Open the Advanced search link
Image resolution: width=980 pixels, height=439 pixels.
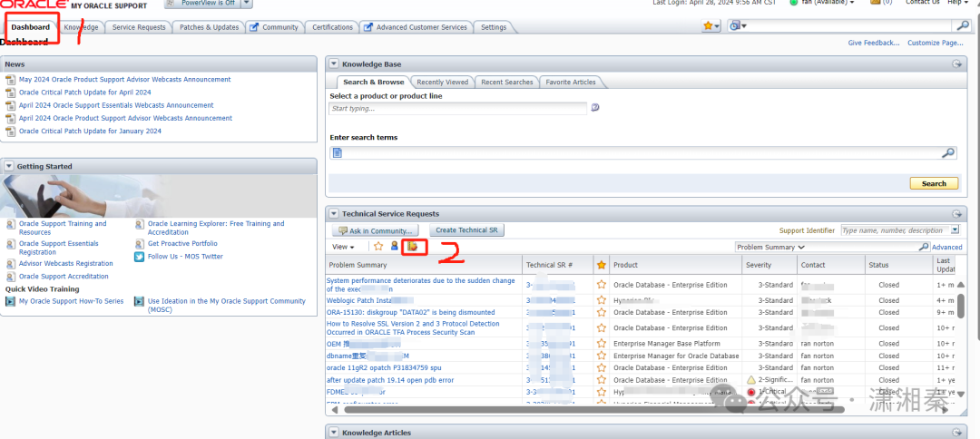pyautogui.click(x=946, y=248)
